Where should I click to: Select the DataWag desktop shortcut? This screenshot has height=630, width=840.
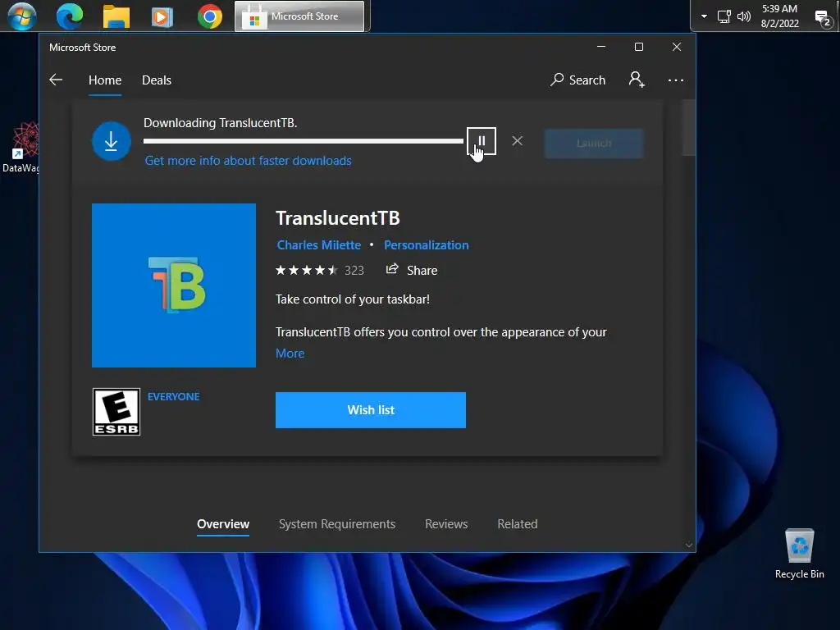click(22, 148)
